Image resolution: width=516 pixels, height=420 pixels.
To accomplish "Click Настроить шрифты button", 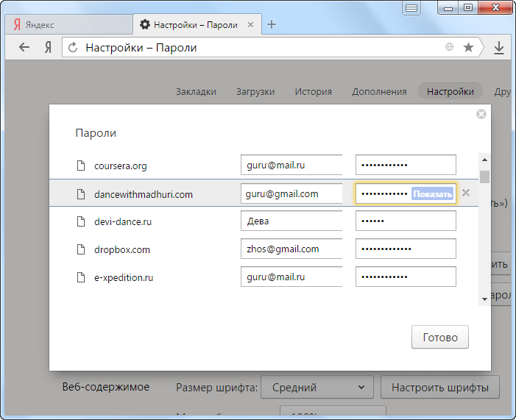I will (440, 387).
